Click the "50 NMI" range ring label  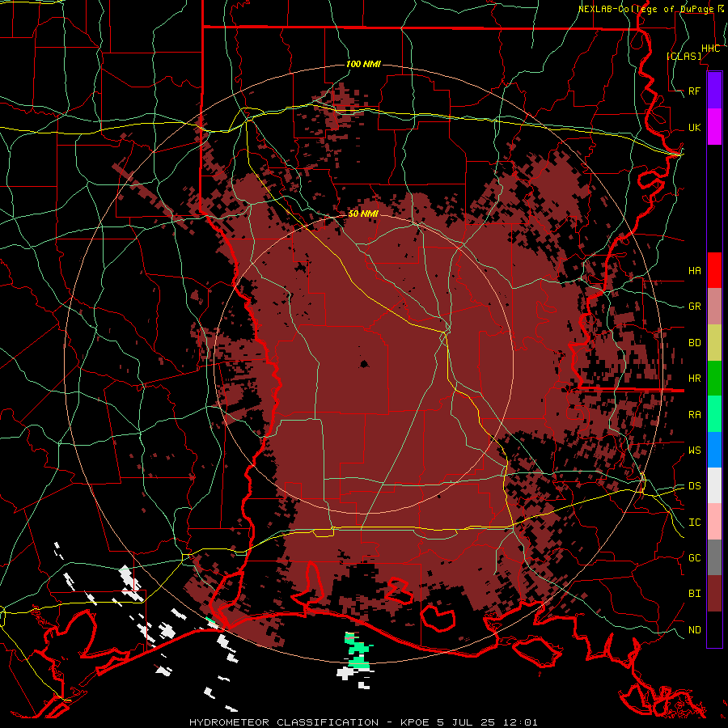[x=363, y=214]
